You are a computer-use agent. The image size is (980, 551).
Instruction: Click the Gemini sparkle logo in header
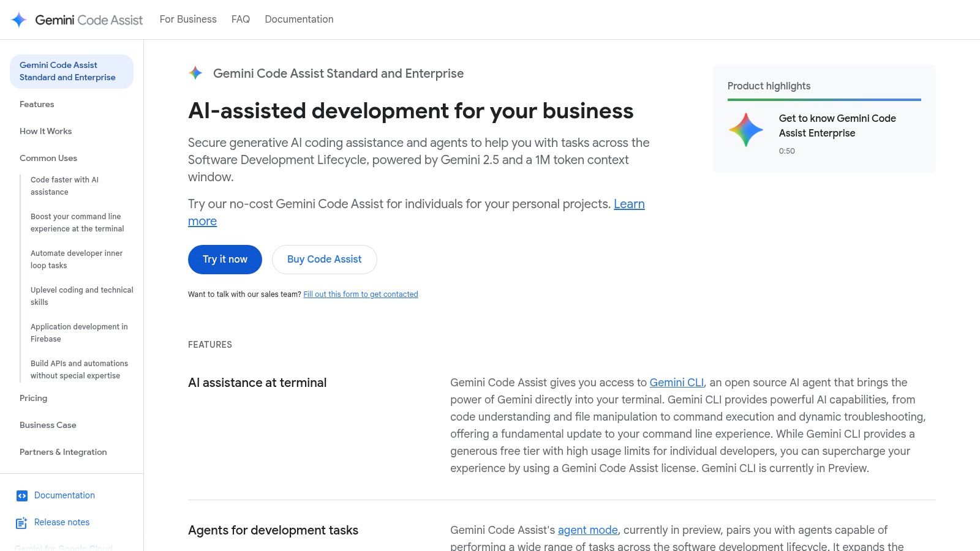click(19, 20)
